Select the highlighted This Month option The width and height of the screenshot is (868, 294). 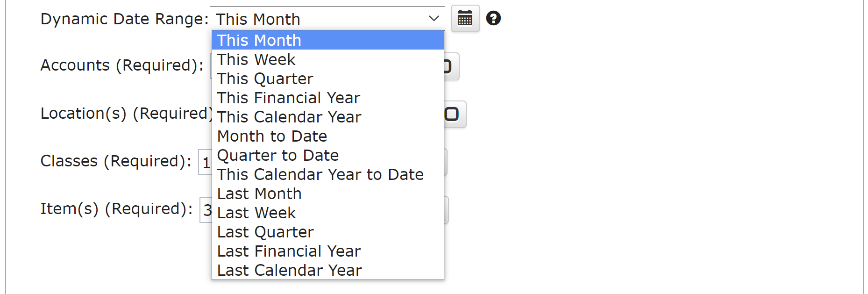pyautogui.click(x=327, y=40)
